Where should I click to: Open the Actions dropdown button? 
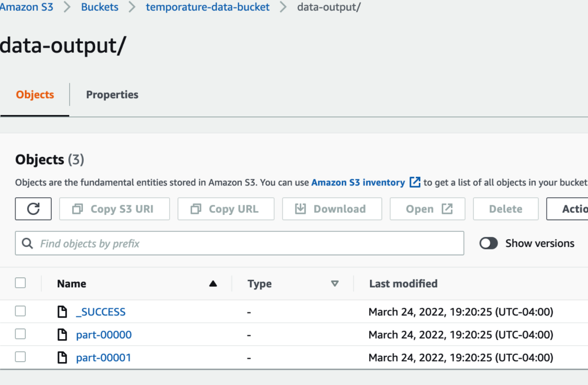point(568,209)
